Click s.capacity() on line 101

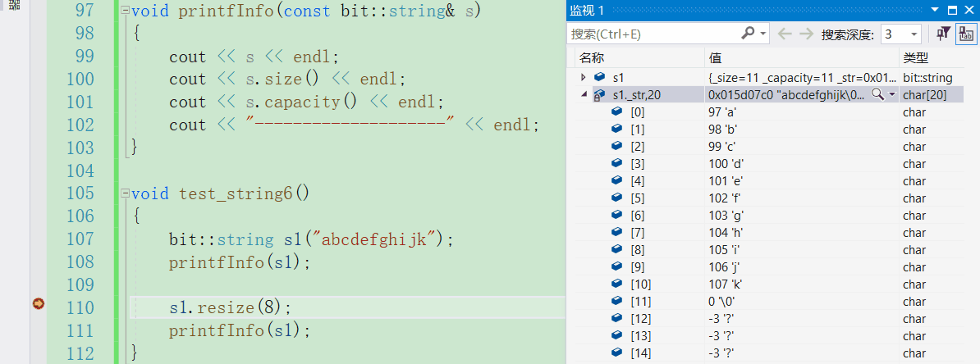pos(303,102)
